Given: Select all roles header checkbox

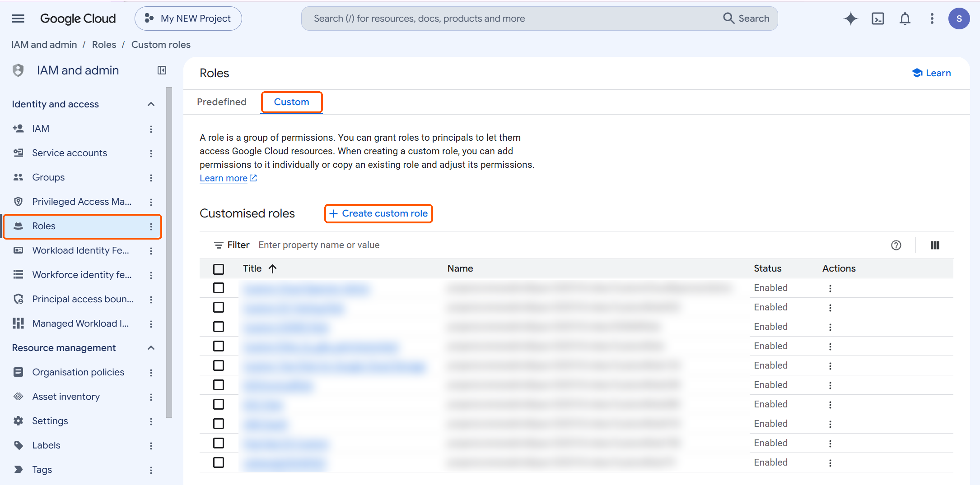Looking at the screenshot, I should point(219,269).
